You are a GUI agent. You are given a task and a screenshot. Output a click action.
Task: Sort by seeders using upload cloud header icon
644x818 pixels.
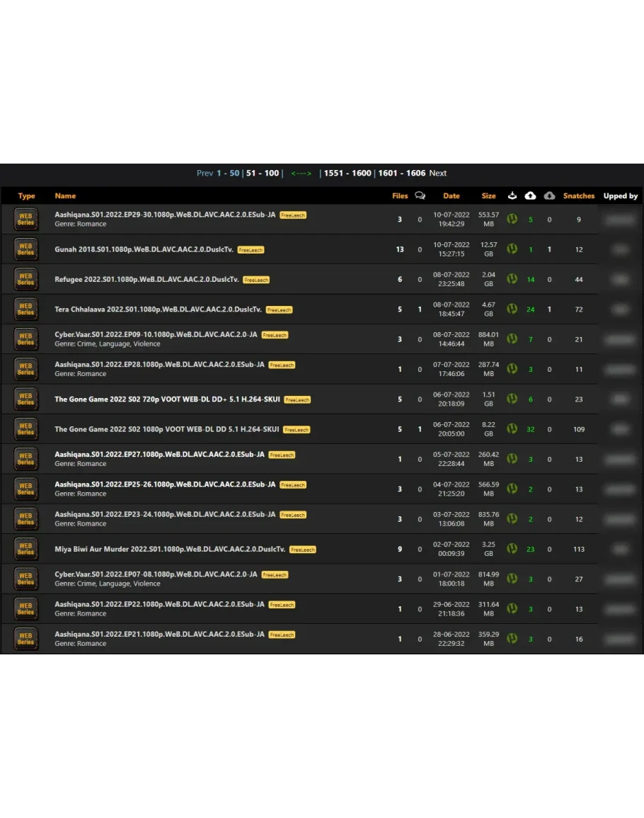[x=530, y=196]
